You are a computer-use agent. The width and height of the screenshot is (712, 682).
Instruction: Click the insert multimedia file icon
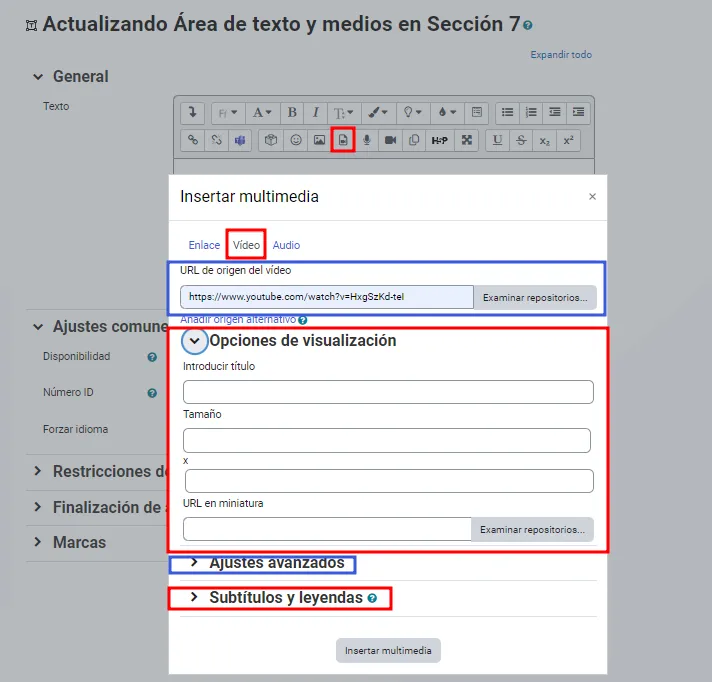tap(343, 141)
